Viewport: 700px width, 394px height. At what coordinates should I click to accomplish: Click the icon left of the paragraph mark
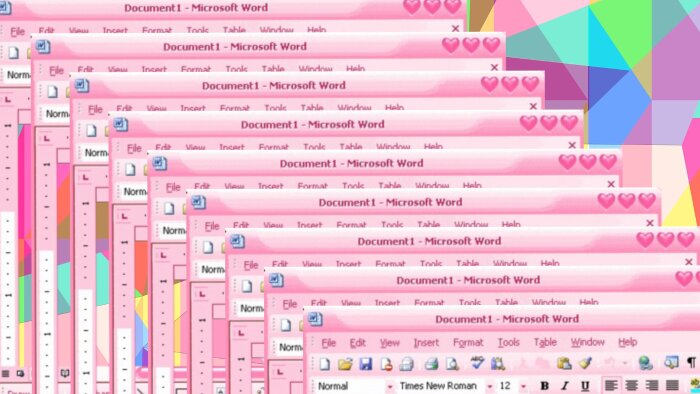671,362
